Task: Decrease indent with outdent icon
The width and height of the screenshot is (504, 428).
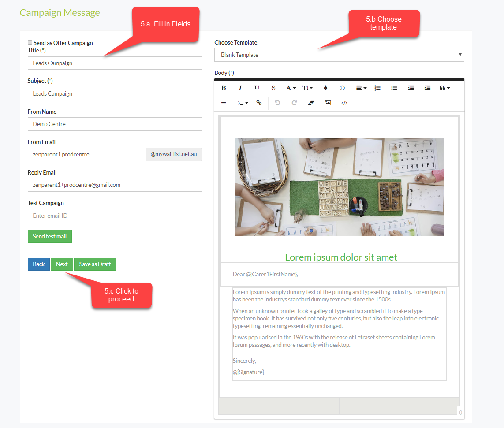Action: pyautogui.click(x=411, y=88)
